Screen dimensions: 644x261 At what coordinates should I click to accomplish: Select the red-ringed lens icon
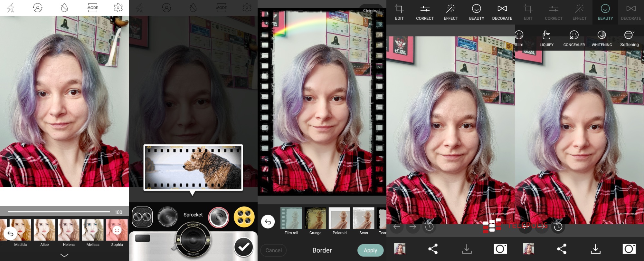coord(219,217)
